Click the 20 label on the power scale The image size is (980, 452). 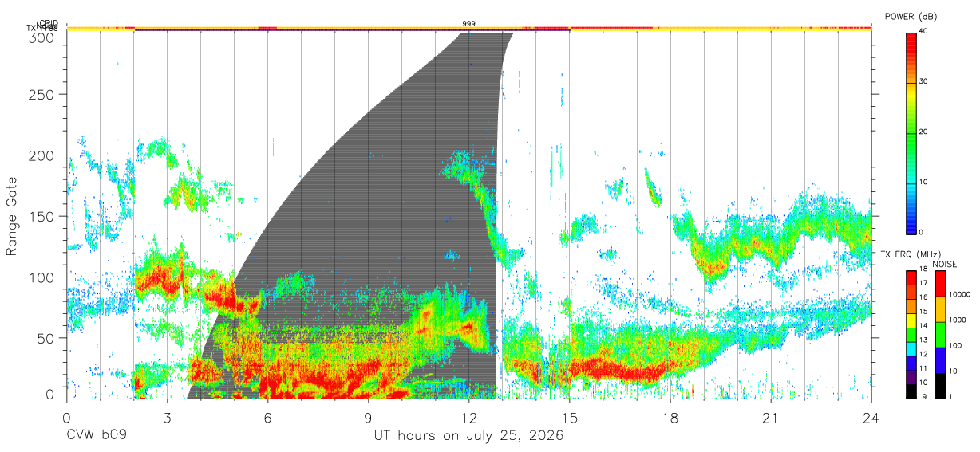pyautogui.click(x=924, y=132)
